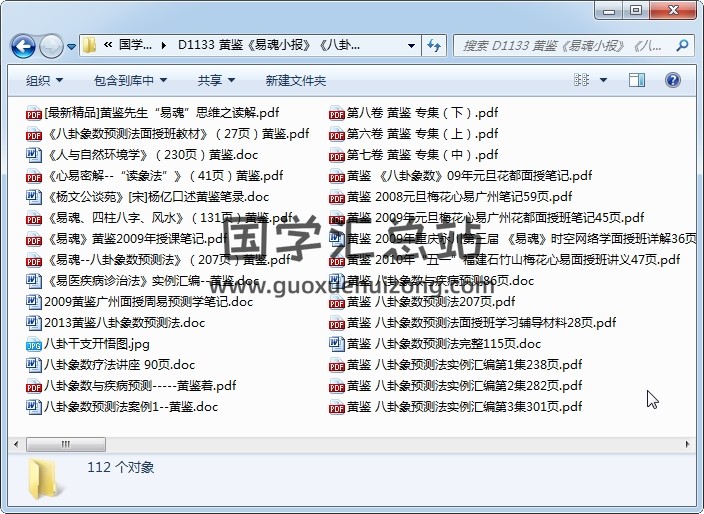
Task: Select file 黄鉴 八卦象数预测法完整115页.doc
Action: click(x=444, y=343)
